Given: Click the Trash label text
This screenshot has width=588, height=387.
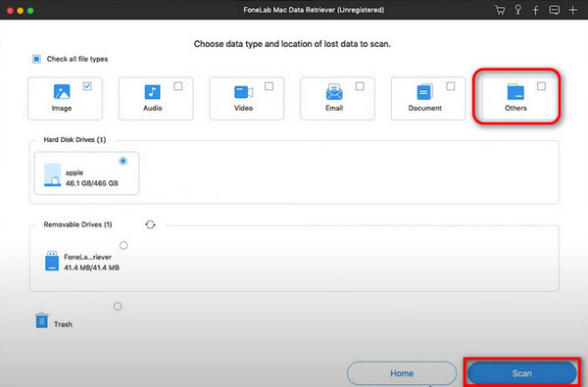Looking at the screenshot, I should 63,324.
